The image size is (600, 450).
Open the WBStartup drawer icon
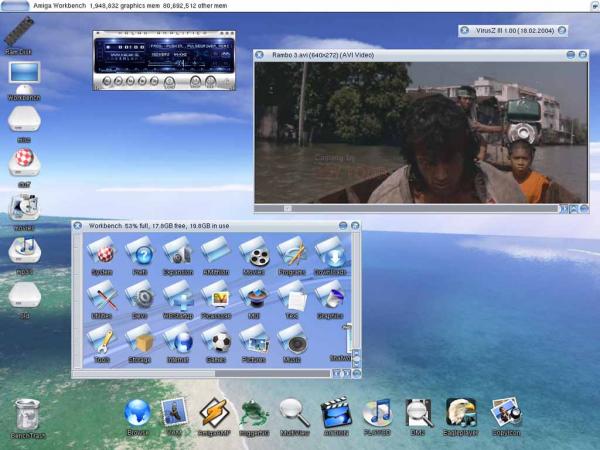(178, 300)
